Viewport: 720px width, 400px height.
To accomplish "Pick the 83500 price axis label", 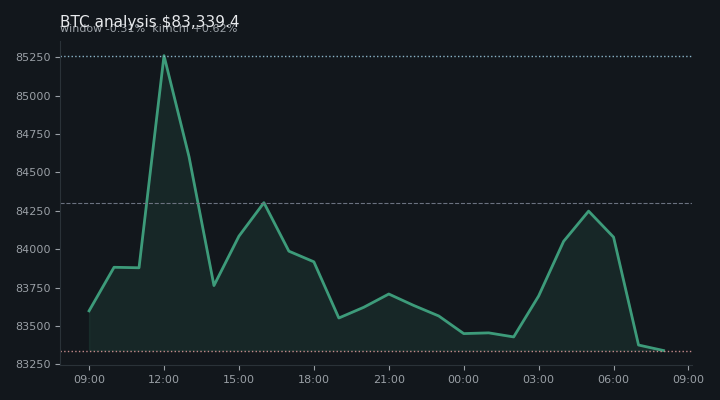I will (x=33, y=327).
